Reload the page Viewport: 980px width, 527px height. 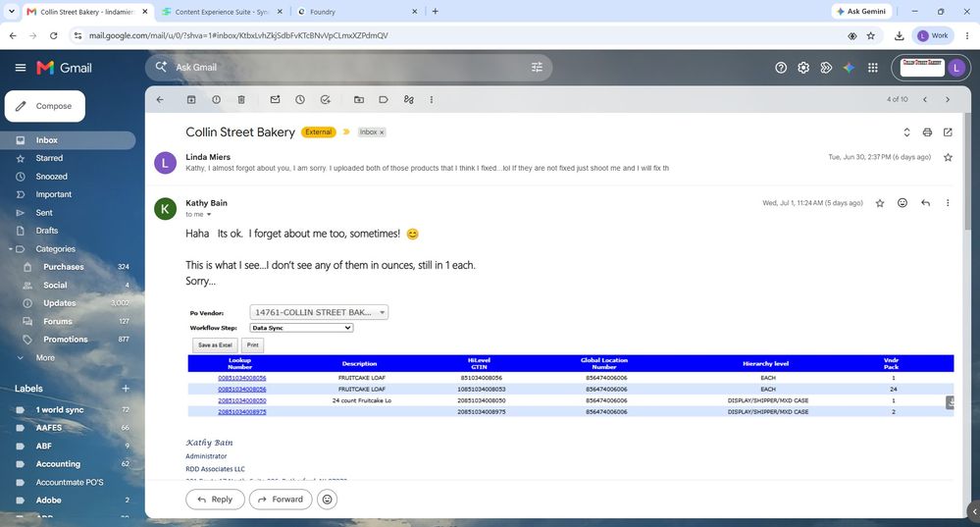[54, 35]
